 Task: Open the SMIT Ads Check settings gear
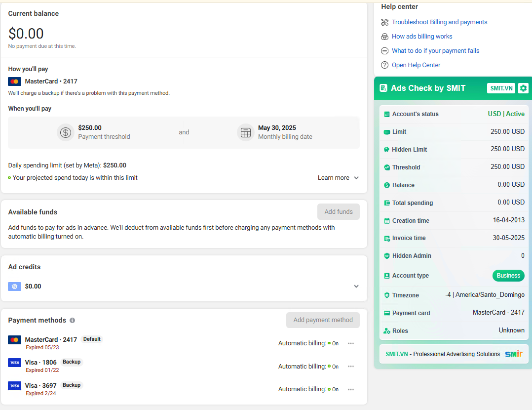coord(523,88)
